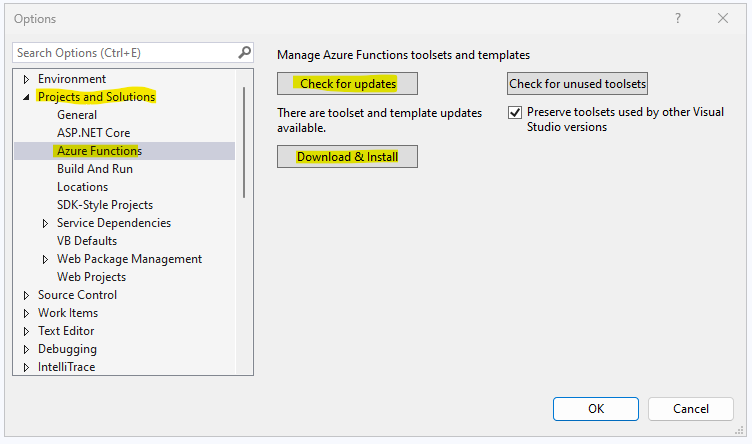Image resolution: width=752 pixels, height=444 pixels.
Task: Open the Web Projects page
Action: pos(92,277)
